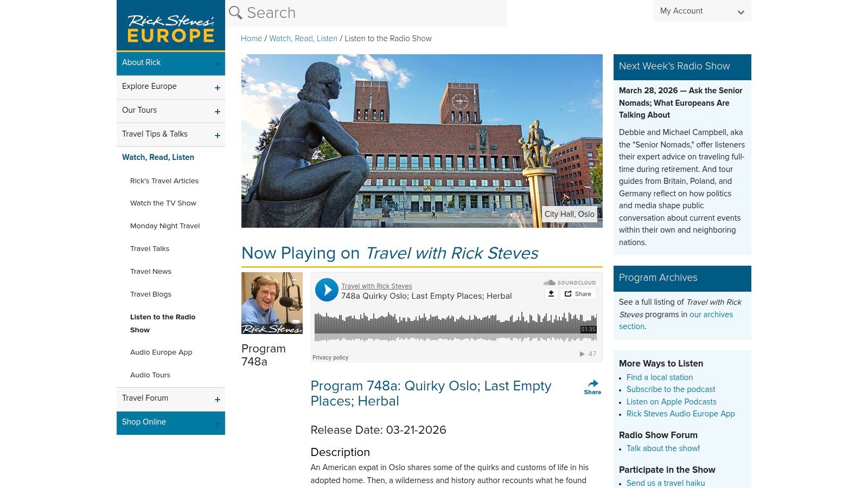Open Listen on Apple Podcasts
Screen dimensions: 868x488
coord(672,402)
